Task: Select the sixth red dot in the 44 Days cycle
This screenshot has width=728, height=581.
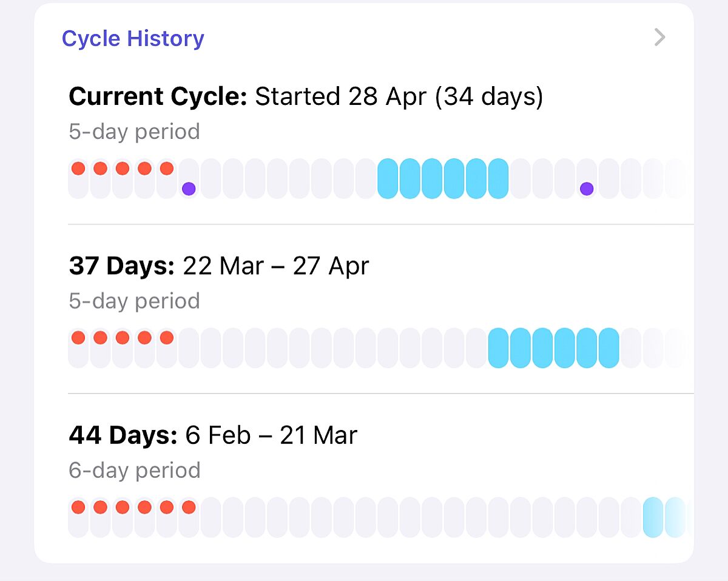Action: [x=189, y=507]
